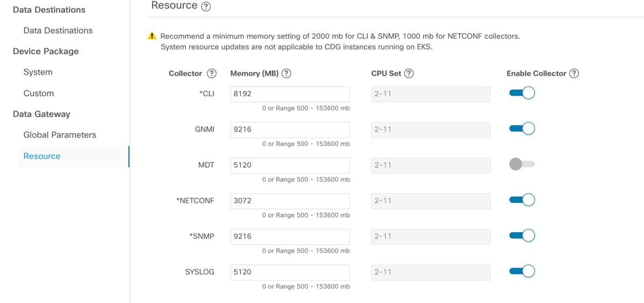Select System under Device Package
The width and height of the screenshot is (644, 303).
[38, 72]
